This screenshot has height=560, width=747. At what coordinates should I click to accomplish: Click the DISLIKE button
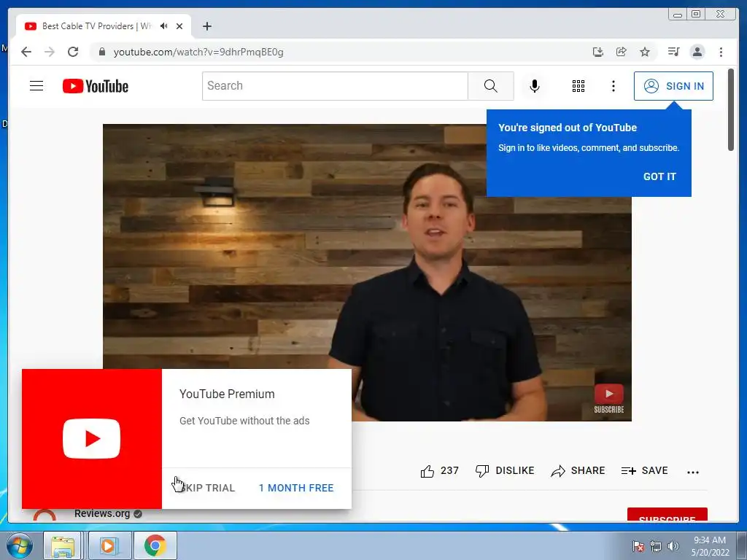pos(505,471)
